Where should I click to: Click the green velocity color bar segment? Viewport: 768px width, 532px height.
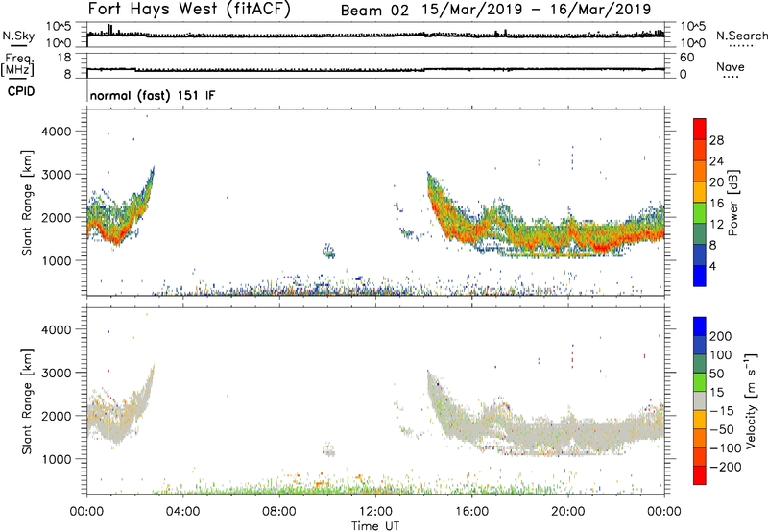click(700, 382)
